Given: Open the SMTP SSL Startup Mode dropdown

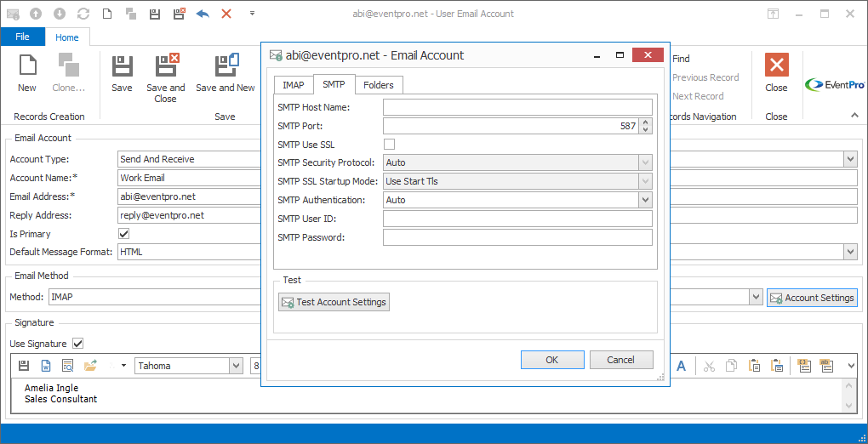Looking at the screenshot, I should 645,181.
